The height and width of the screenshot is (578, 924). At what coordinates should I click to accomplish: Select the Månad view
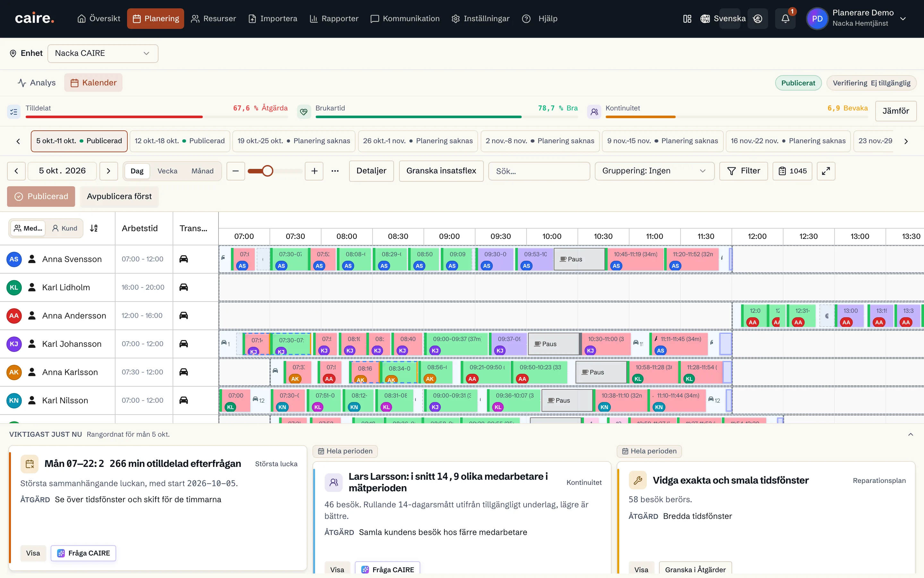pyautogui.click(x=202, y=171)
